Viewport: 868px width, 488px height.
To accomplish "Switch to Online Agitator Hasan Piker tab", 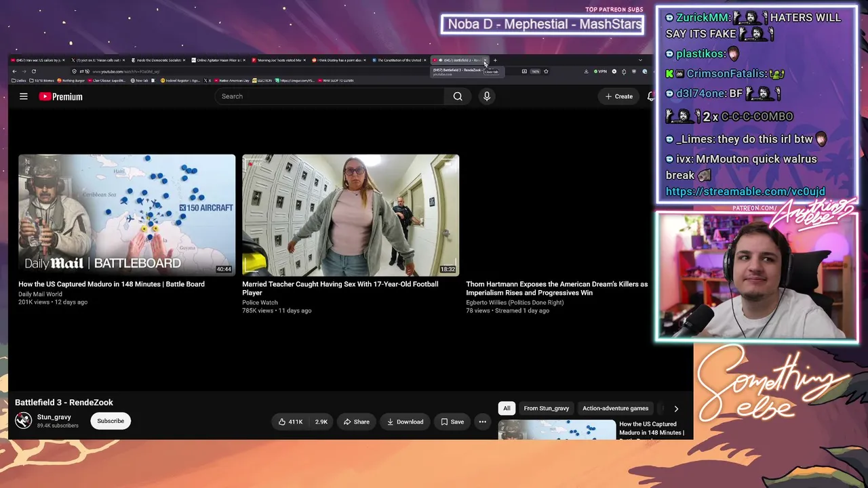I will point(218,60).
